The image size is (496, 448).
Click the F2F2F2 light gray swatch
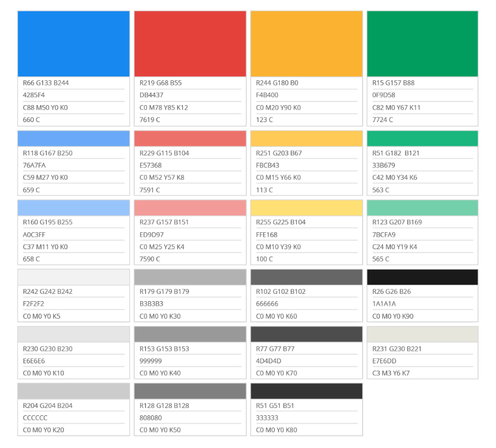[73, 277]
